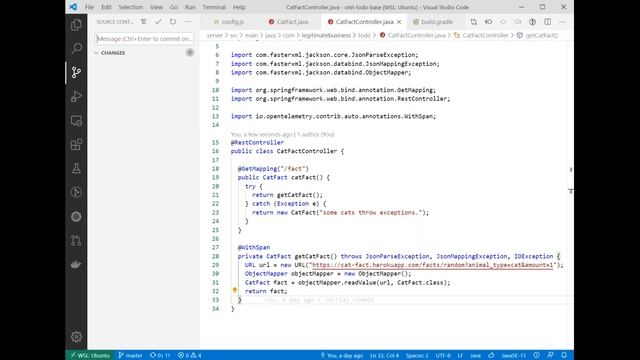Click Ln 33, Col 4 cursor position

tap(384, 355)
